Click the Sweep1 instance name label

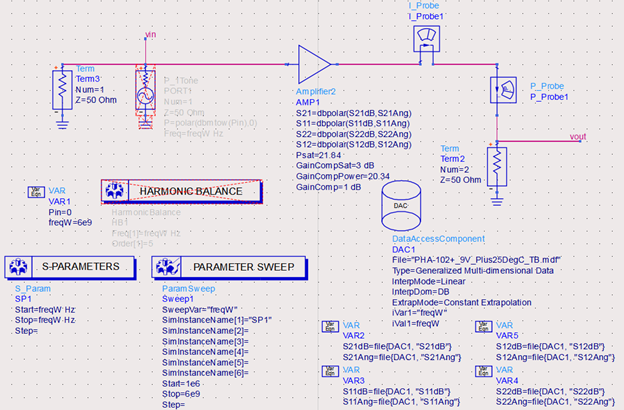click(x=178, y=299)
